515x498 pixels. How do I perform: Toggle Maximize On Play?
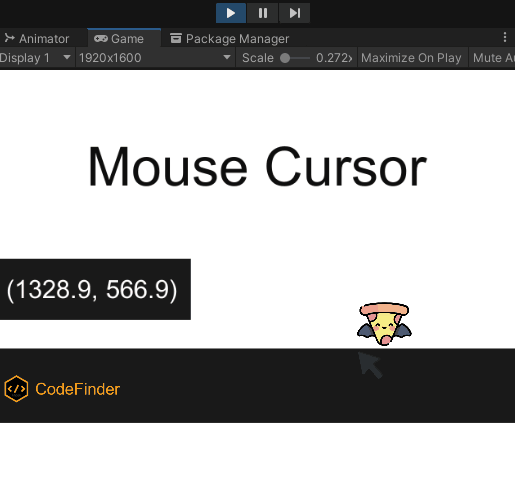(411, 58)
